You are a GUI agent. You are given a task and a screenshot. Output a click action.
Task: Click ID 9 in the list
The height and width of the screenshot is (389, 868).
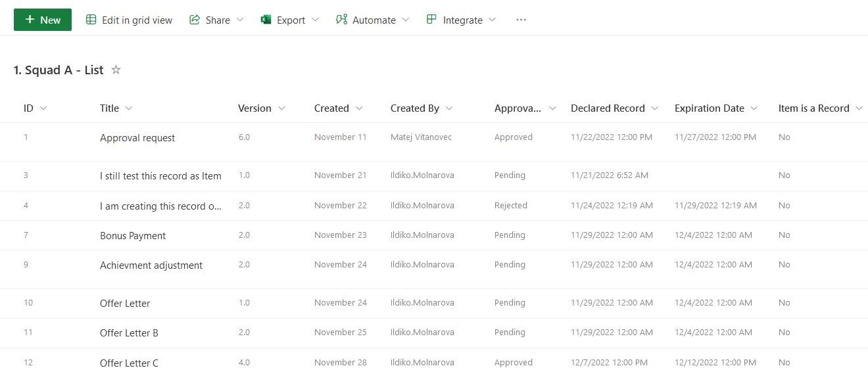[x=26, y=265]
